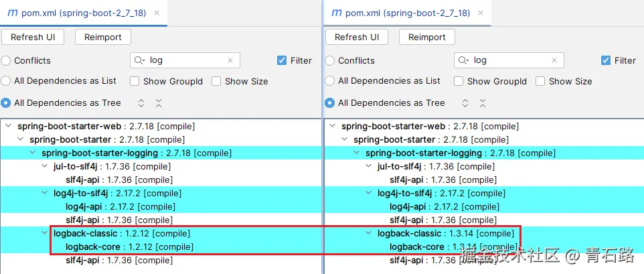Viewport: 644px width, 274px height.
Task: Select logback-classic 1.2.12 in left tree
Action: tap(122, 234)
